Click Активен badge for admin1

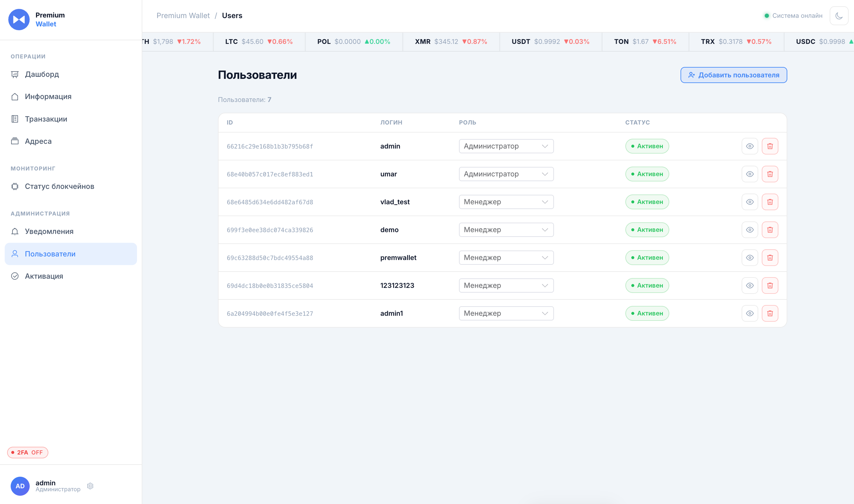point(647,313)
